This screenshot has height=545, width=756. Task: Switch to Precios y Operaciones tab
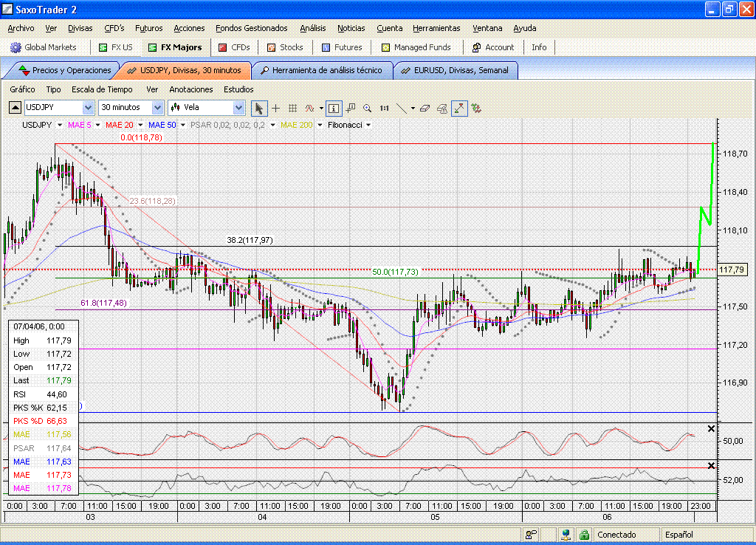(65, 70)
